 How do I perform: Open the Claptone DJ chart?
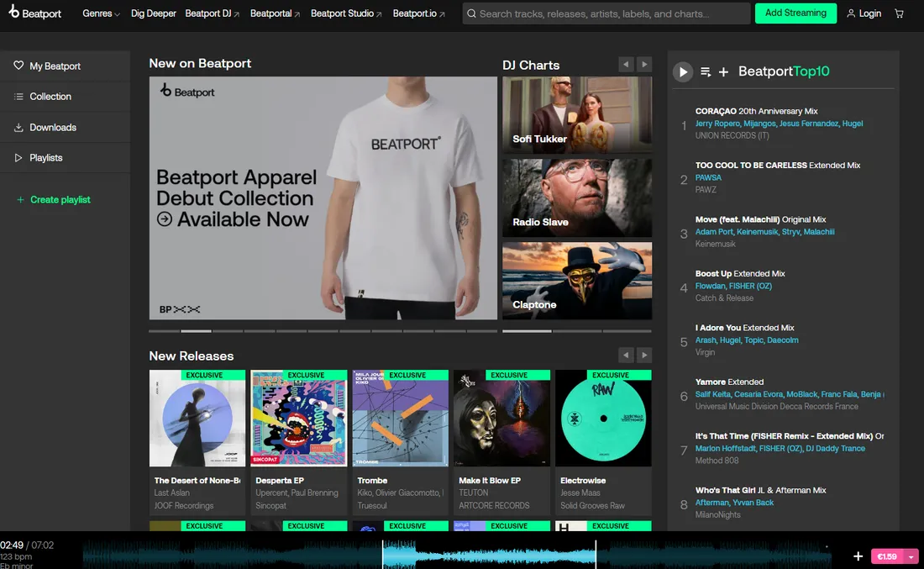pos(577,281)
